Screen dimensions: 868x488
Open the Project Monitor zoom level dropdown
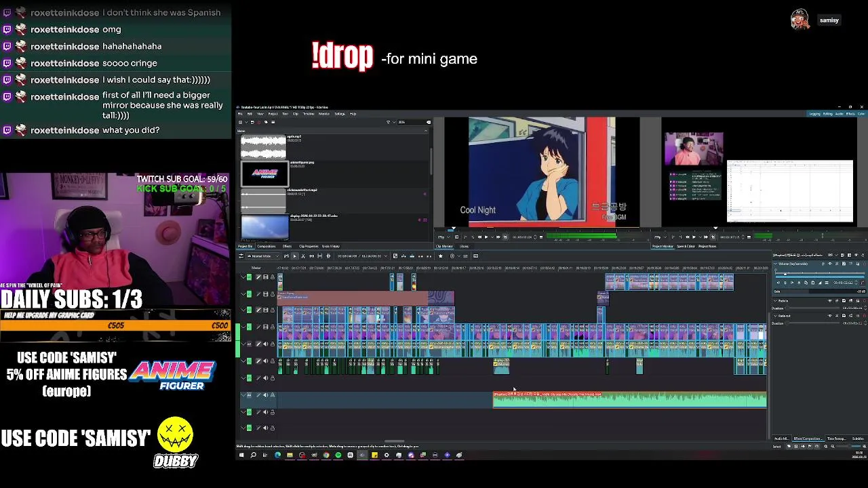tap(659, 237)
